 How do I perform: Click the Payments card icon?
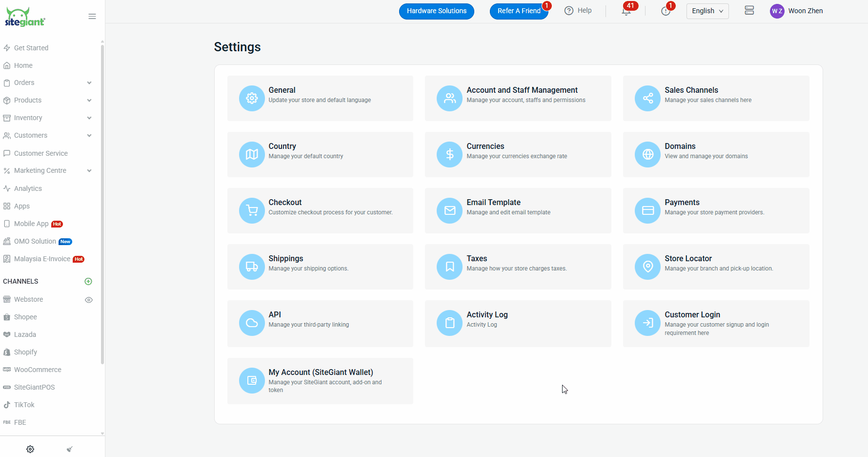click(x=647, y=210)
